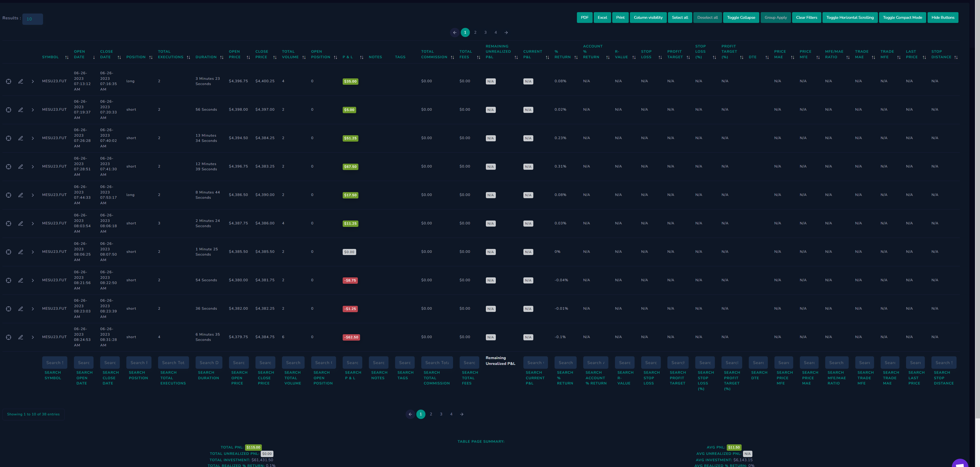Expand row of trade opened 07:19:37 AM

(x=33, y=110)
